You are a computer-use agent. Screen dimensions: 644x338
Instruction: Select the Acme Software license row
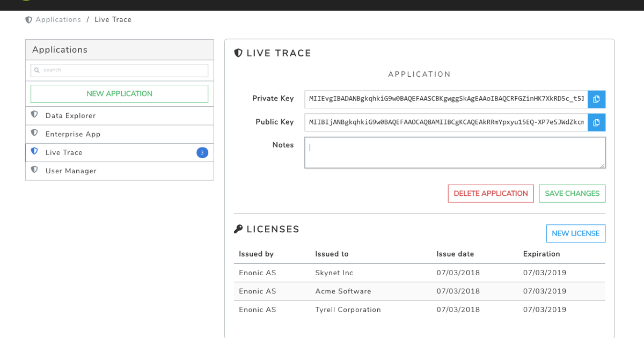click(420, 291)
